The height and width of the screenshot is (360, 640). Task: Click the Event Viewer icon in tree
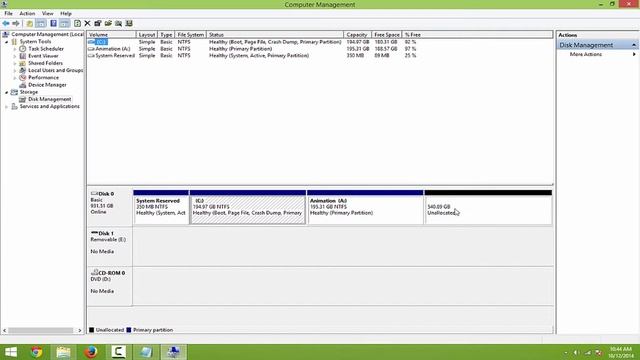(22, 56)
